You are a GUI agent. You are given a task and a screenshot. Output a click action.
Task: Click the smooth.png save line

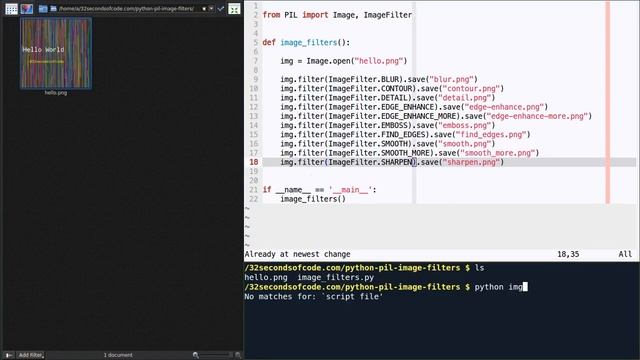click(x=387, y=144)
